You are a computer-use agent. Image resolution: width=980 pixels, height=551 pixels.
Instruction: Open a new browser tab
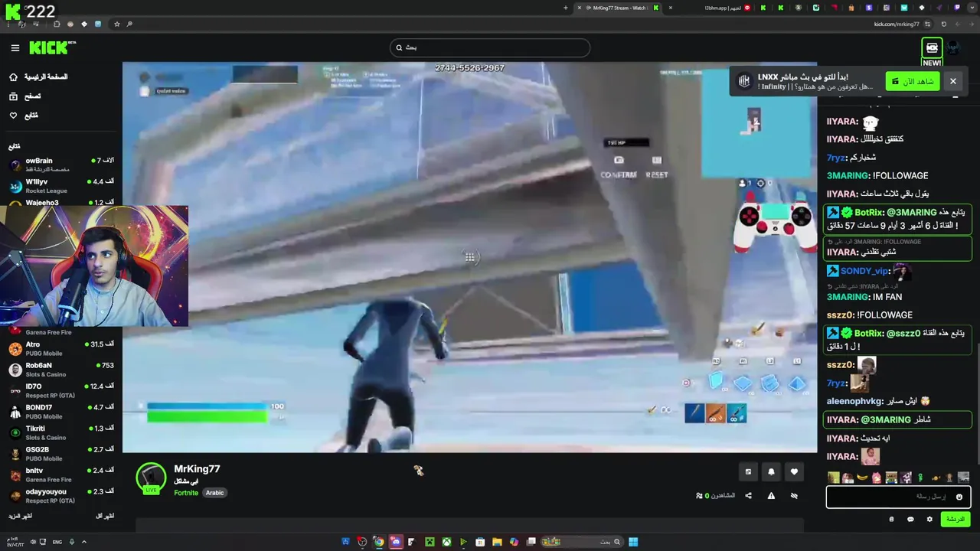click(x=566, y=8)
